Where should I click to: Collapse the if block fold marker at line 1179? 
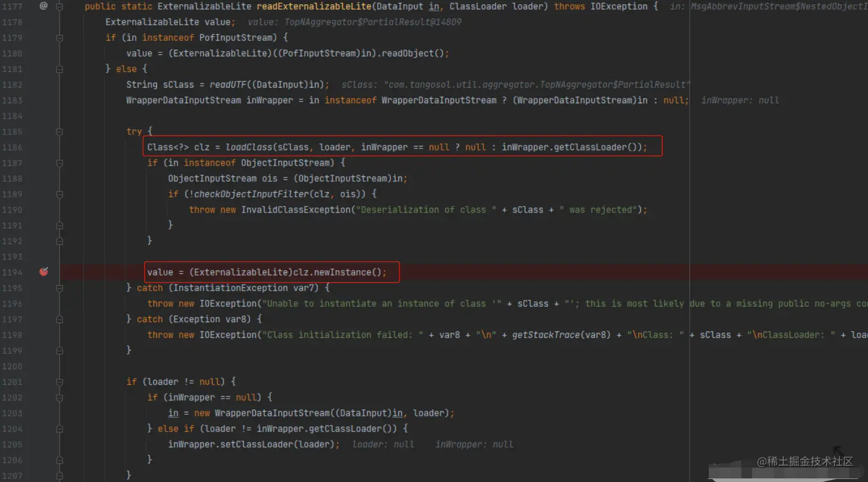59,37
